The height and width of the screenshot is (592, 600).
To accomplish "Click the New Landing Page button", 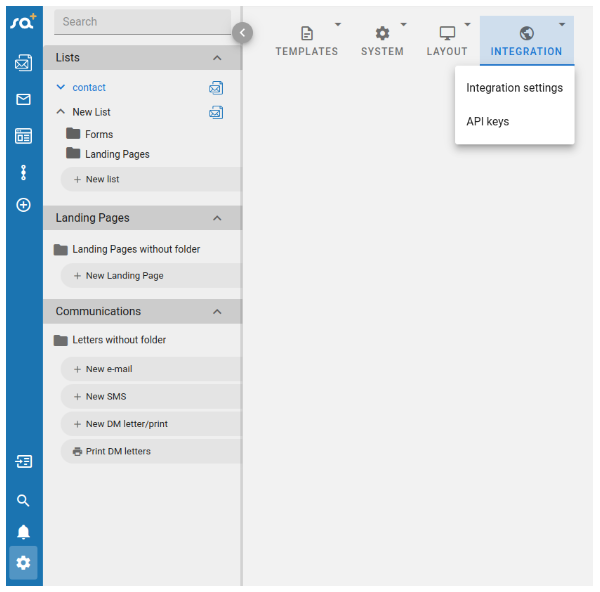I will pyautogui.click(x=124, y=276).
